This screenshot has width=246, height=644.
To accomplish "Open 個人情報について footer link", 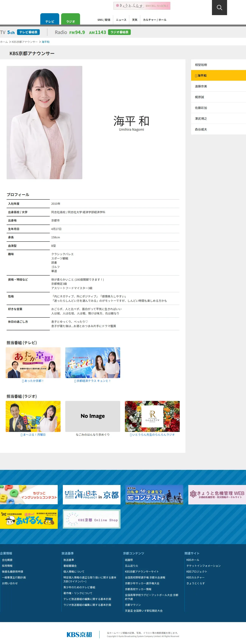I will point(74,571).
